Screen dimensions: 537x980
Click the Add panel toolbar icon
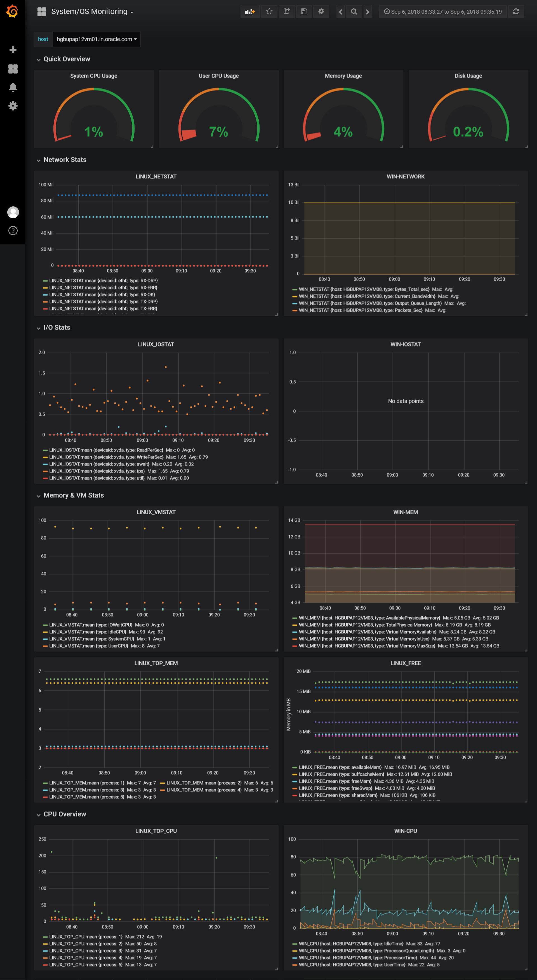[x=250, y=11]
